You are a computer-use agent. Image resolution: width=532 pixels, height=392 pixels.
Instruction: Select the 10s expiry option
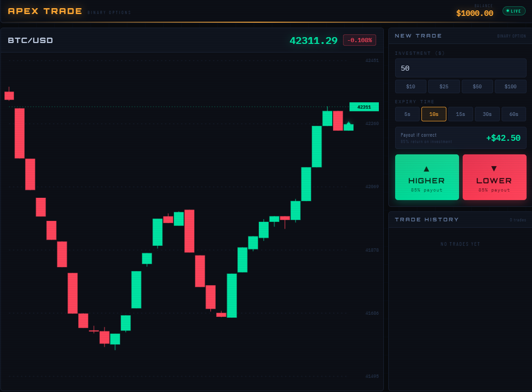pos(434,114)
